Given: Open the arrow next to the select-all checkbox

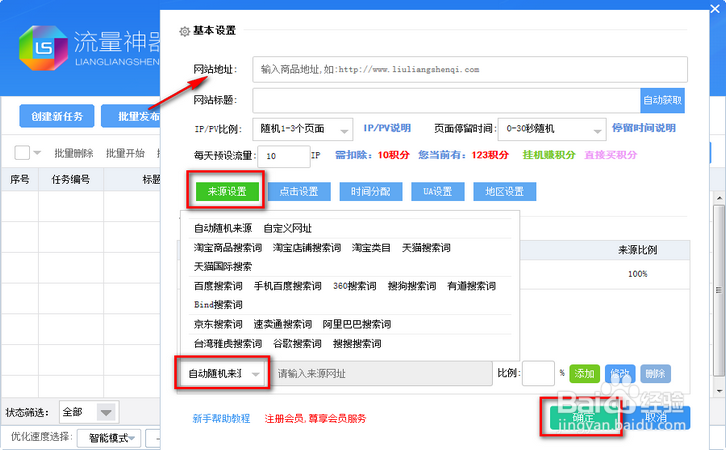Looking at the screenshot, I should 37,153.
